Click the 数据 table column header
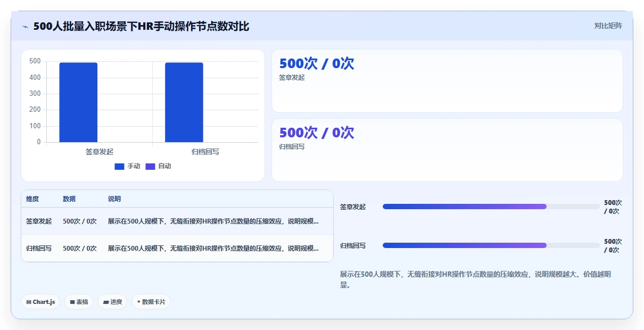Screen dimensions: 644x330 [x=69, y=199]
